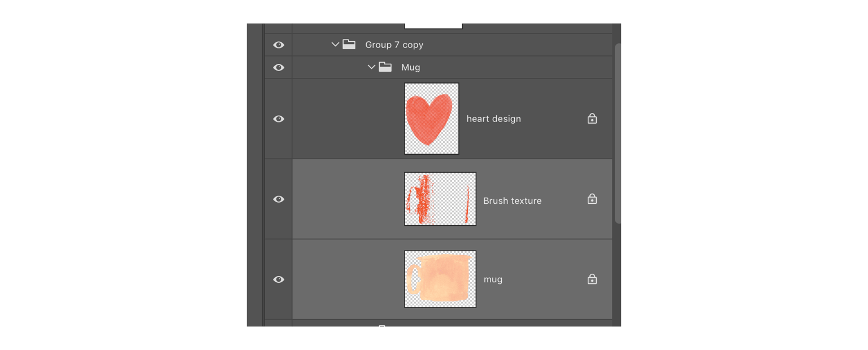Click the layers panel vertical scrollbar

tap(618, 133)
